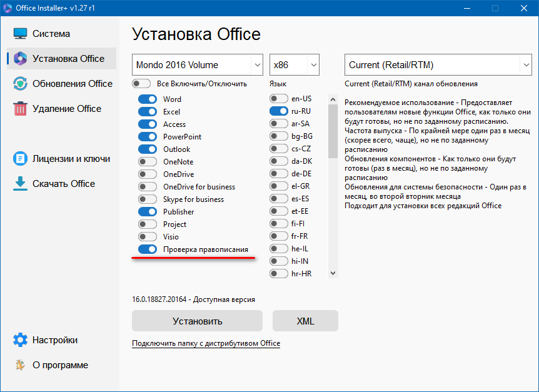Screen dimensions: 539x392
Task: Click the language list scroll down arrow
Action: pos(333,273)
